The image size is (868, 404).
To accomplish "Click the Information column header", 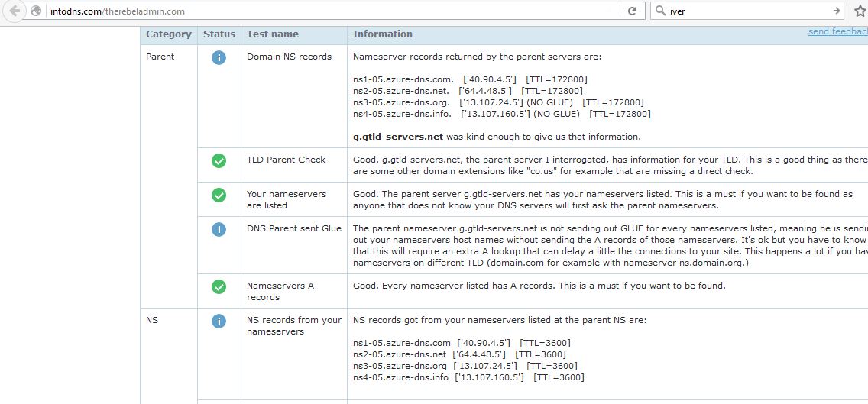I will 382,34.
